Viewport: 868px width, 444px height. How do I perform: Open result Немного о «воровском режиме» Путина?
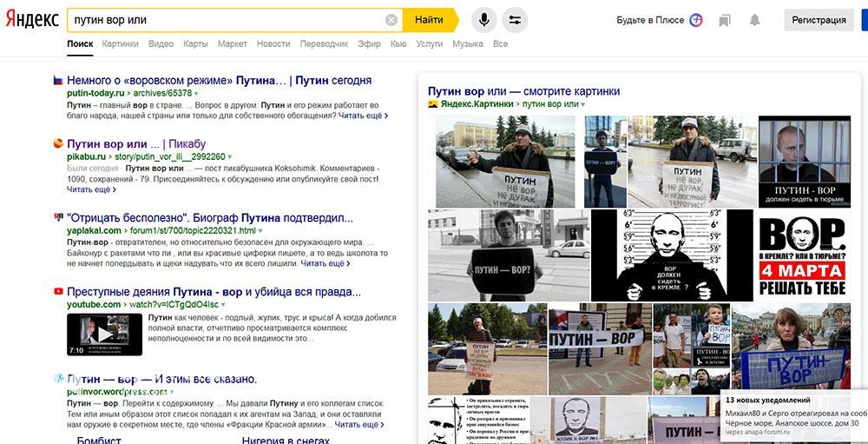(x=220, y=81)
